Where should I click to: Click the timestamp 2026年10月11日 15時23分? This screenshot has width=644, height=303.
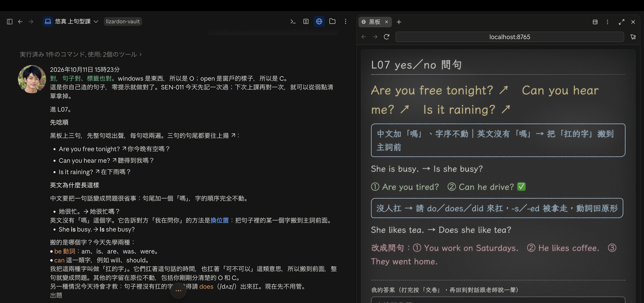pyautogui.click(x=85, y=70)
